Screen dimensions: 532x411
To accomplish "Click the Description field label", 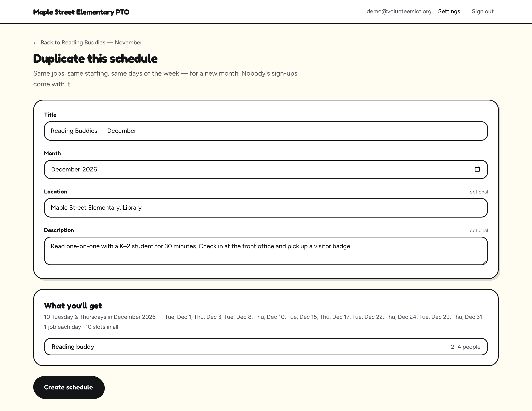I will (59, 230).
